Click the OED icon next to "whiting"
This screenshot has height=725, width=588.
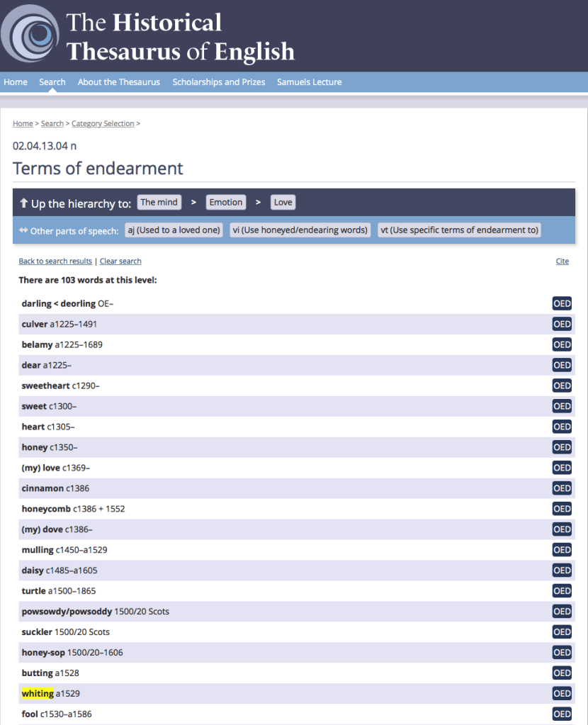coord(562,693)
